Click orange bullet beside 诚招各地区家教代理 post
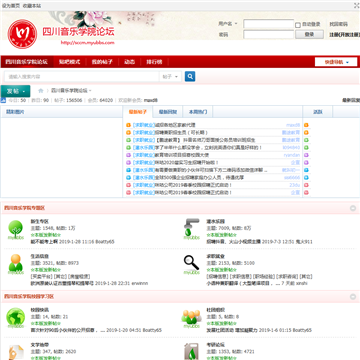This screenshot has width=360, height=360. [x=128, y=125]
